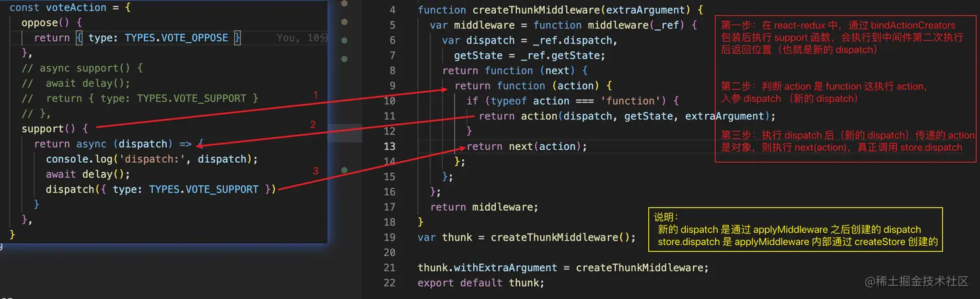This screenshot has height=299, width=980.
Task: Click the uncommented 'await delay();' line
Action: tap(88, 174)
